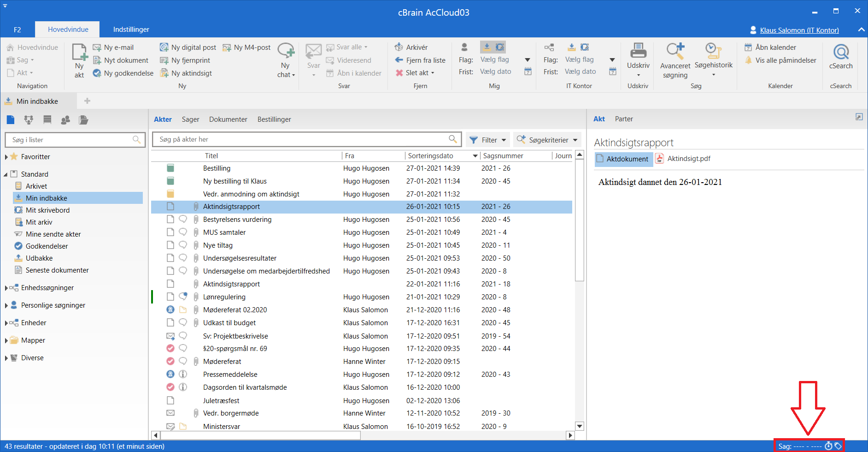The height and width of the screenshot is (452, 868).
Task: Select people group icon in sidebar toolbar
Action: [65, 120]
